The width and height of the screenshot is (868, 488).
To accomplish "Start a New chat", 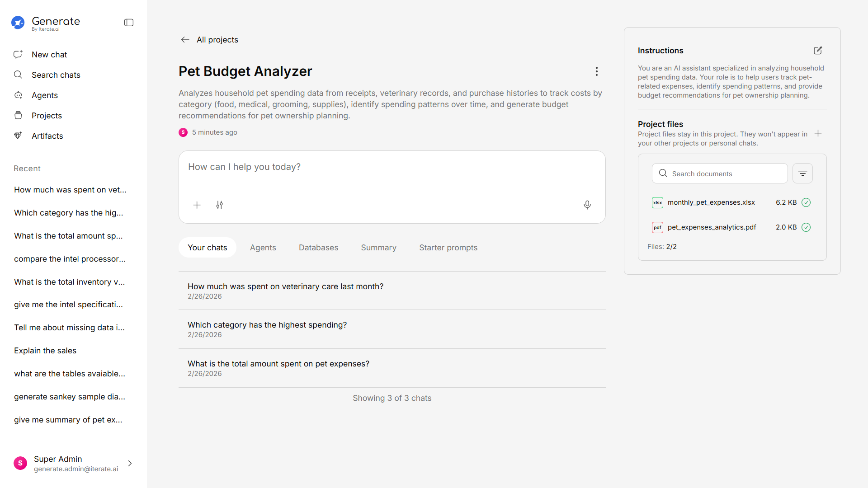I will 49,55.
